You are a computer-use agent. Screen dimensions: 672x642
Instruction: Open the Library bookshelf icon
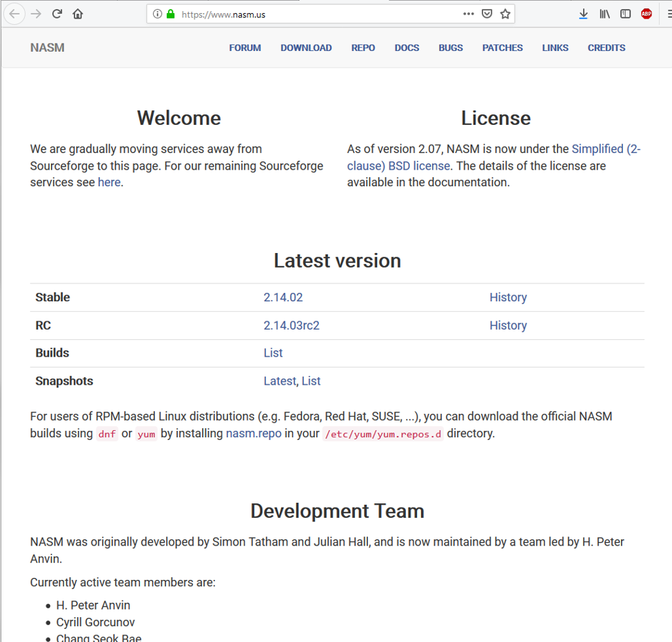point(604,14)
